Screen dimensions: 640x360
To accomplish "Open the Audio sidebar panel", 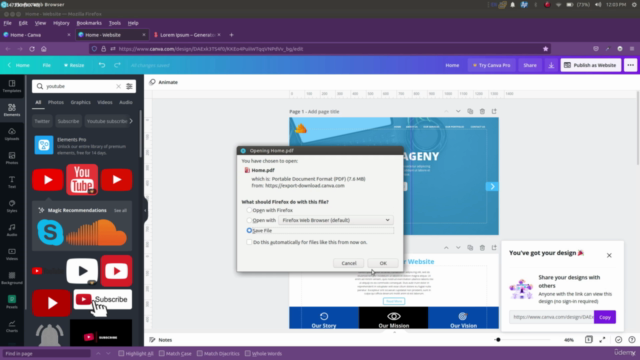I will pyautogui.click(x=12, y=230).
